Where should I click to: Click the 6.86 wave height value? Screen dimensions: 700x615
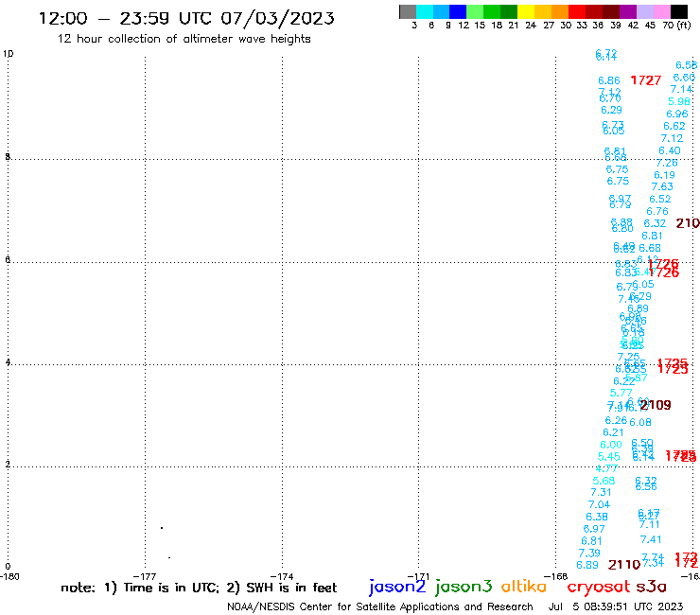coord(609,80)
